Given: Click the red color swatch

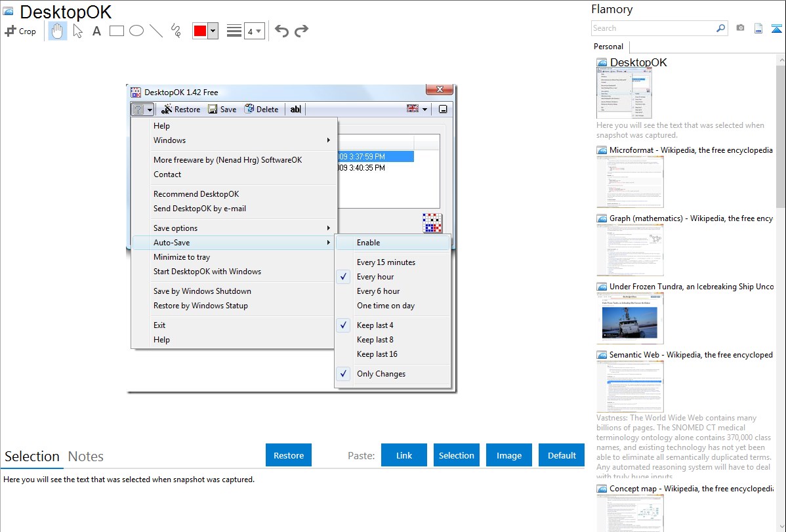Looking at the screenshot, I should [x=200, y=31].
